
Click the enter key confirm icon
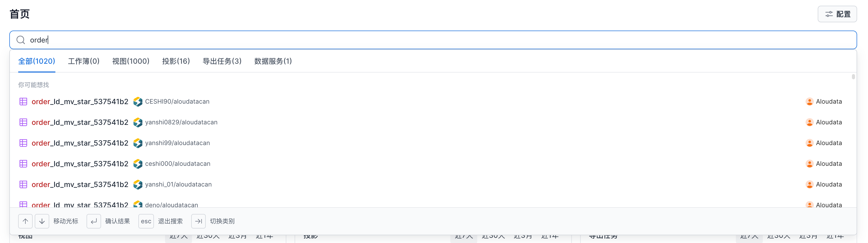point(94,221)
